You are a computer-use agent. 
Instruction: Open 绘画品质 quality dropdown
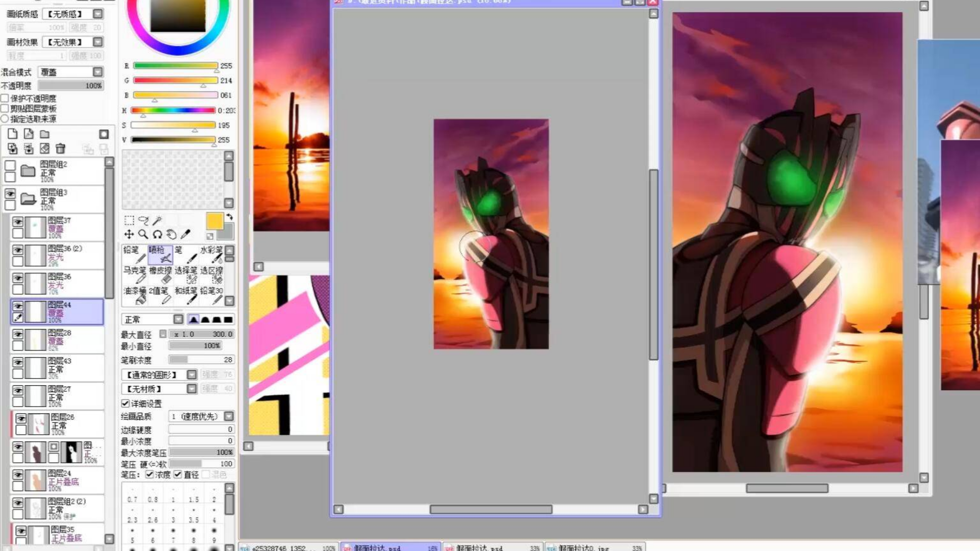[229, 416]
